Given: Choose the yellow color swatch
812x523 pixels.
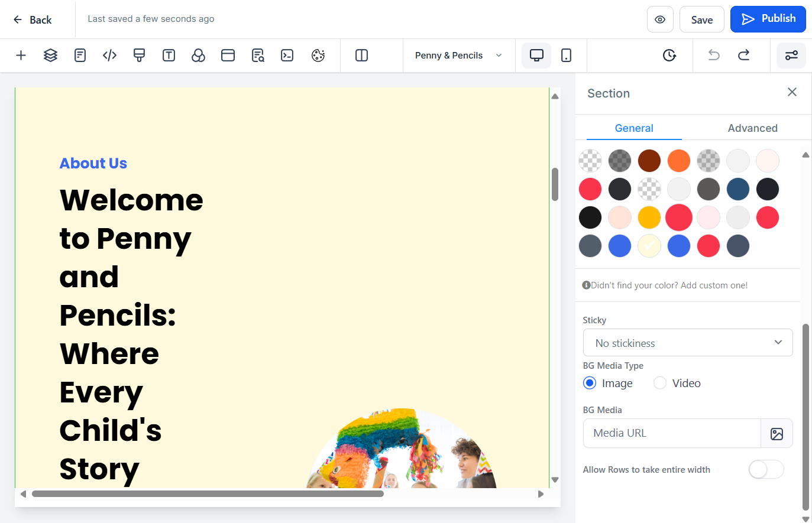Looking at the screenshot, I should click(x=649, y=217).
